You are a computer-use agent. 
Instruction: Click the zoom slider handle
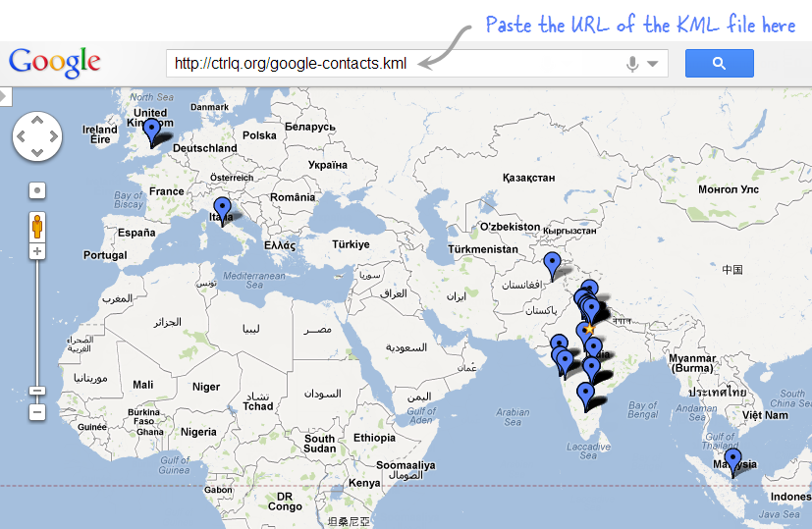pos(36,391)
